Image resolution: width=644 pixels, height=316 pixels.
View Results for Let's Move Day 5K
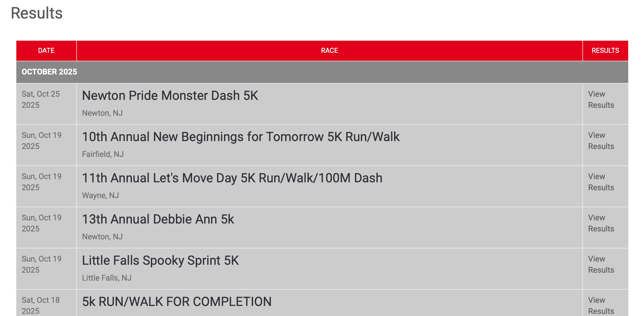coord(601,182)
